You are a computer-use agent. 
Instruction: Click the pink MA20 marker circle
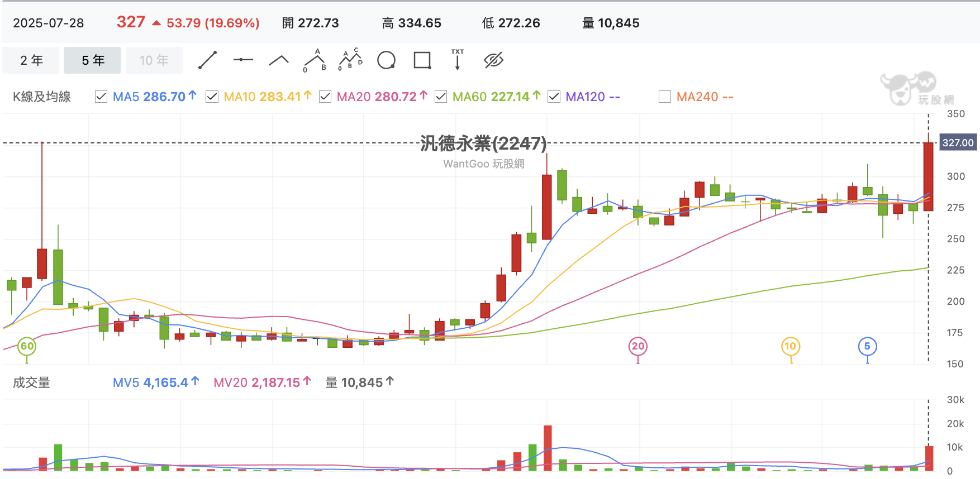pyautogui.click(x=638, y=346)
